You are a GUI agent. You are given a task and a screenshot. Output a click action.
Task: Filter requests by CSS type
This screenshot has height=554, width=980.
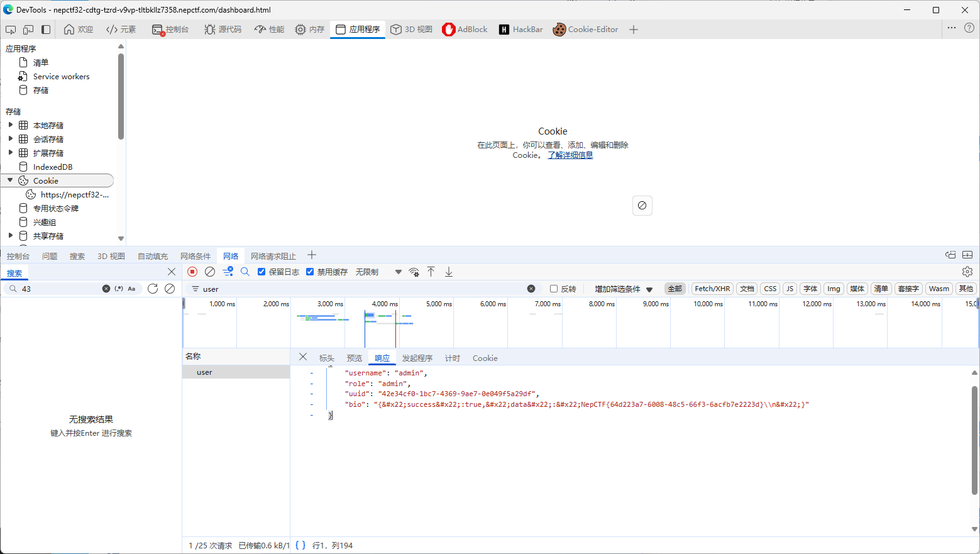(770, 289)
